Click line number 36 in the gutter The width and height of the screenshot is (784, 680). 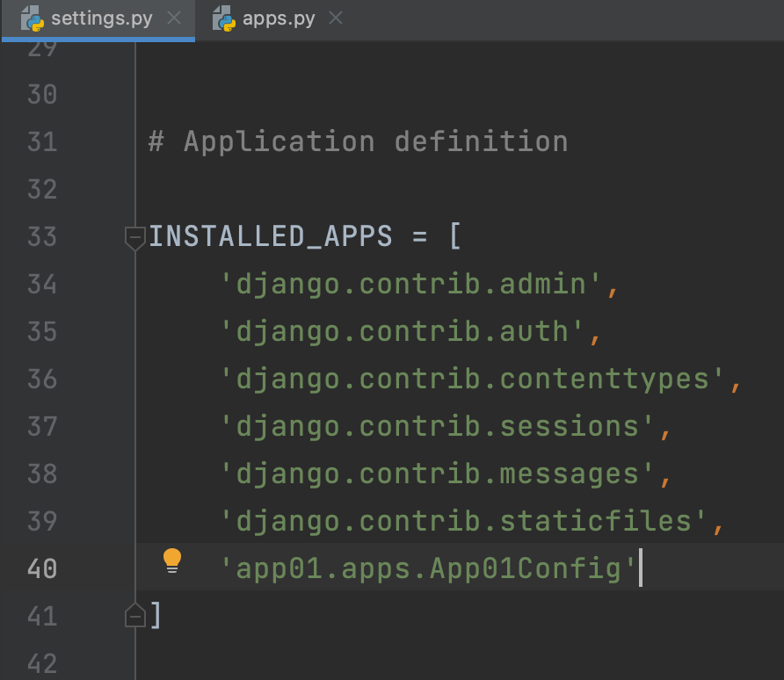[x=42, y=380]
